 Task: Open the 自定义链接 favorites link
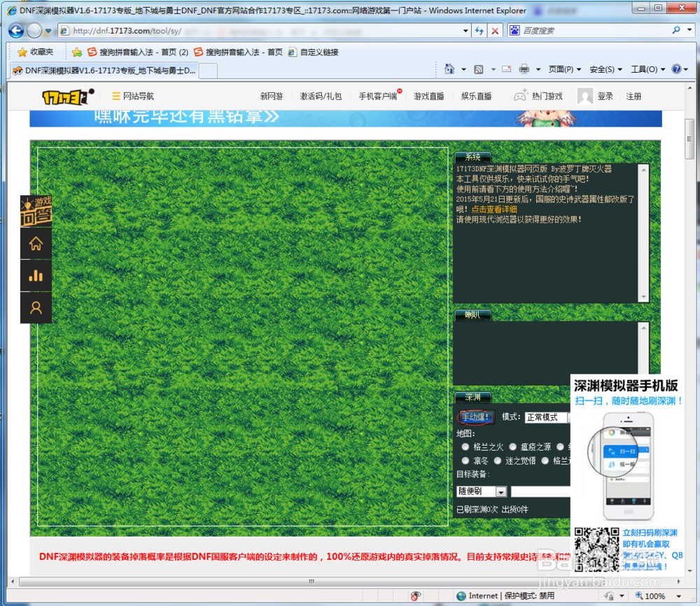pyautogui.click(x=314, y=52)
